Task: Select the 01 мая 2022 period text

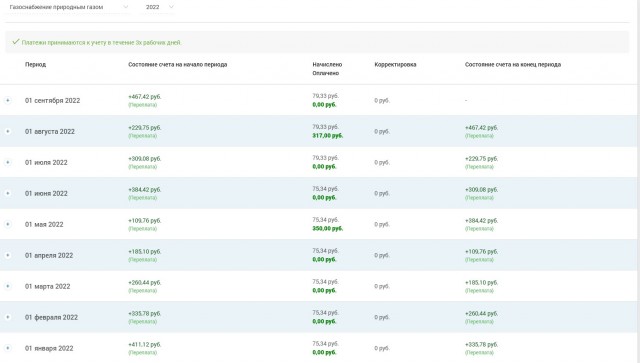Action: tap(44, 224)
